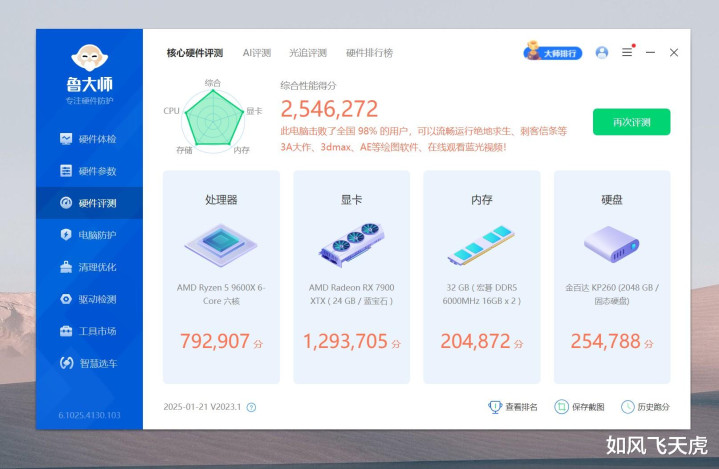Click the 综合性能得分 label
The width and height of the screenshot is (719, 469).
308,85
